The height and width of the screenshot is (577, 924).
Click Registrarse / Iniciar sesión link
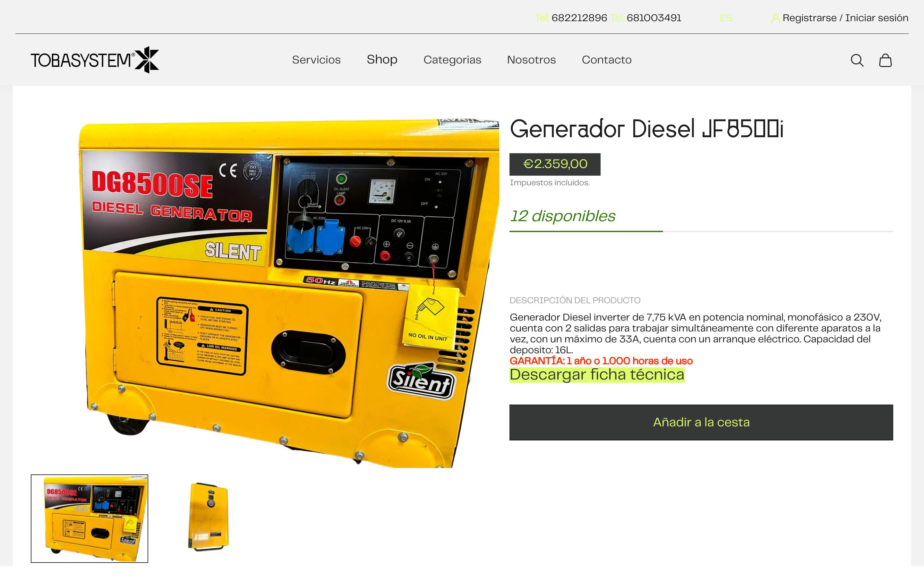pos(845,18)
